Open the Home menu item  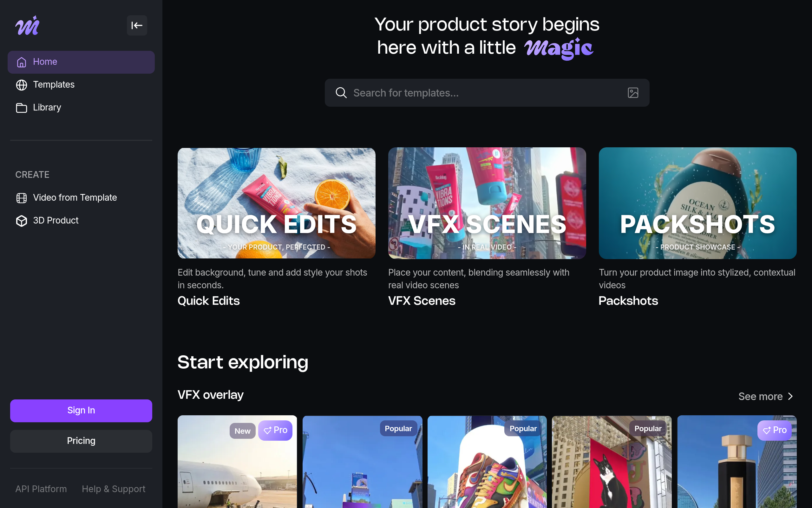click(81, 62)
